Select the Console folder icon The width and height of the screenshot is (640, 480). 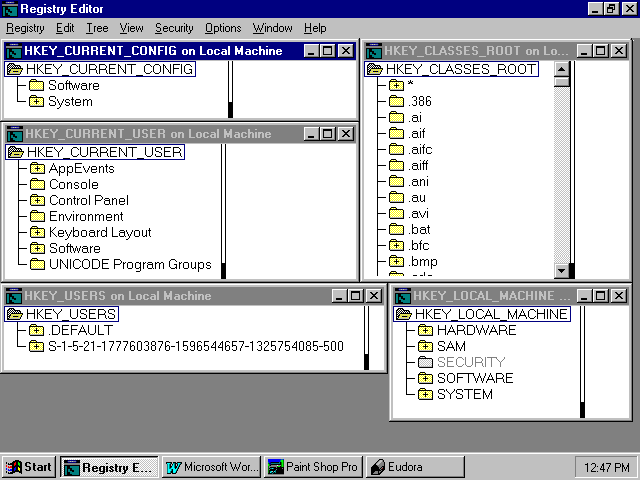[x=37, y=185]
